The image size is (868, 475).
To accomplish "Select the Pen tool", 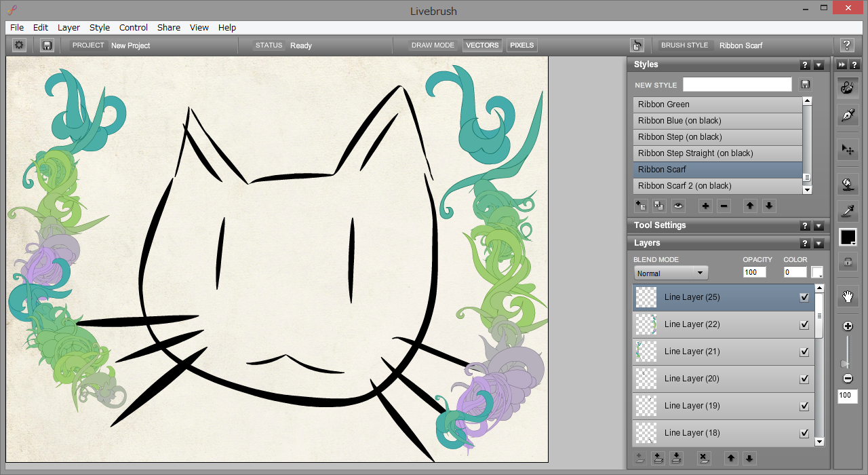I will click(848, 115).
